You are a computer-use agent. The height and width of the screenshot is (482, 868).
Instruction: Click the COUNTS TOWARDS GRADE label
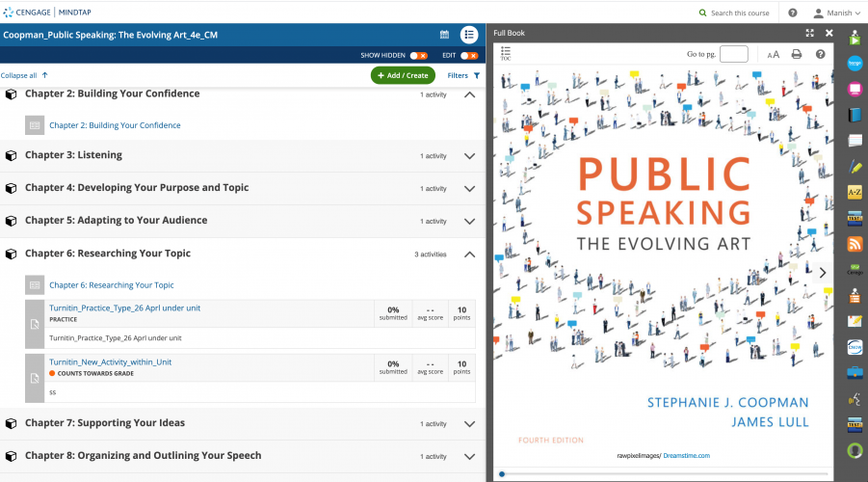(95, 373)
